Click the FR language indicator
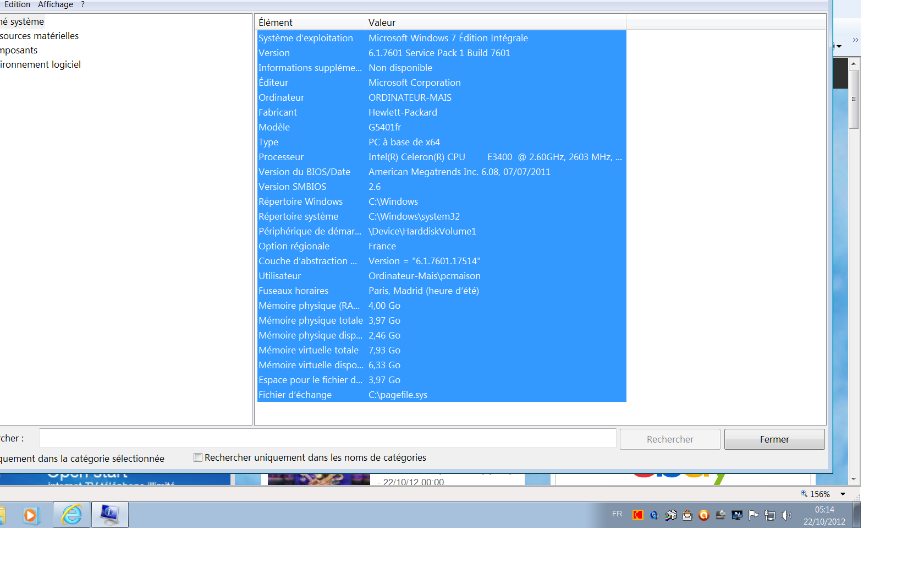 point(617,514)
